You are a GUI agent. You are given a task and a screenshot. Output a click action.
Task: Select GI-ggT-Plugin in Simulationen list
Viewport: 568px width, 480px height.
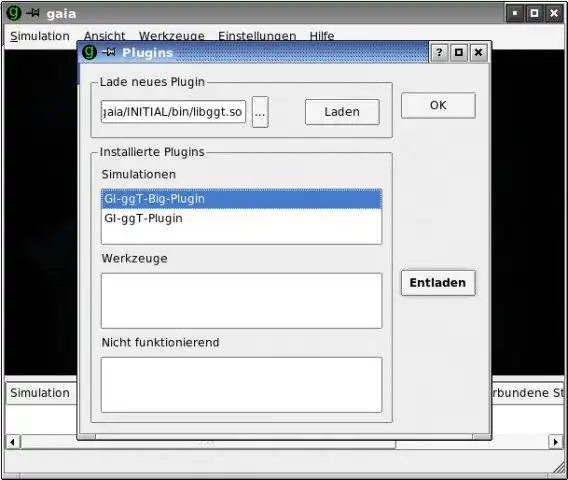[241, 218]
